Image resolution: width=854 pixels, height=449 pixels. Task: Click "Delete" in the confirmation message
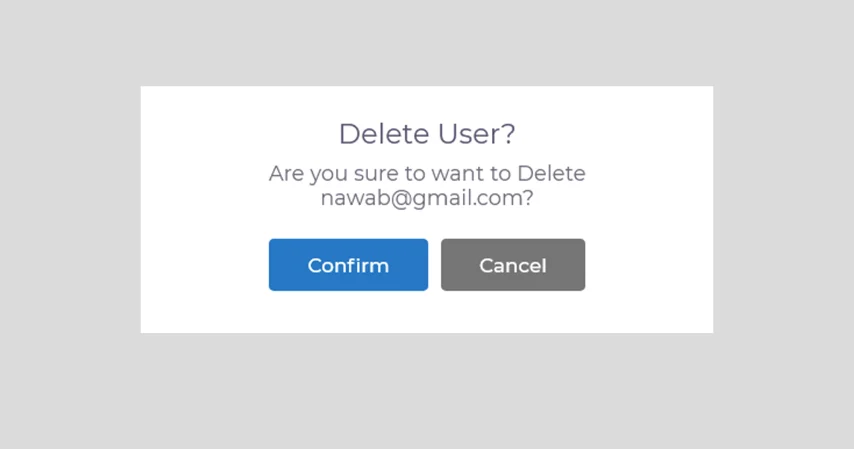point(551,173)
